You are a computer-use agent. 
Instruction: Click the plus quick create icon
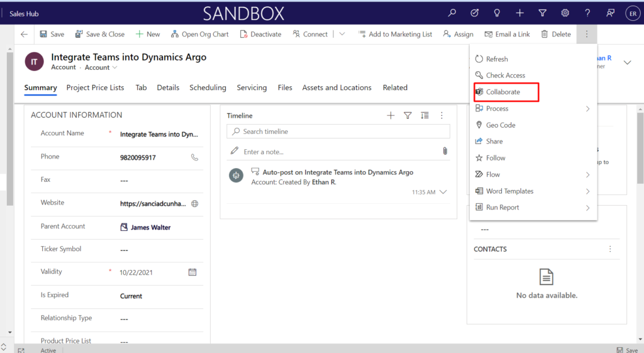click(519, 13)
